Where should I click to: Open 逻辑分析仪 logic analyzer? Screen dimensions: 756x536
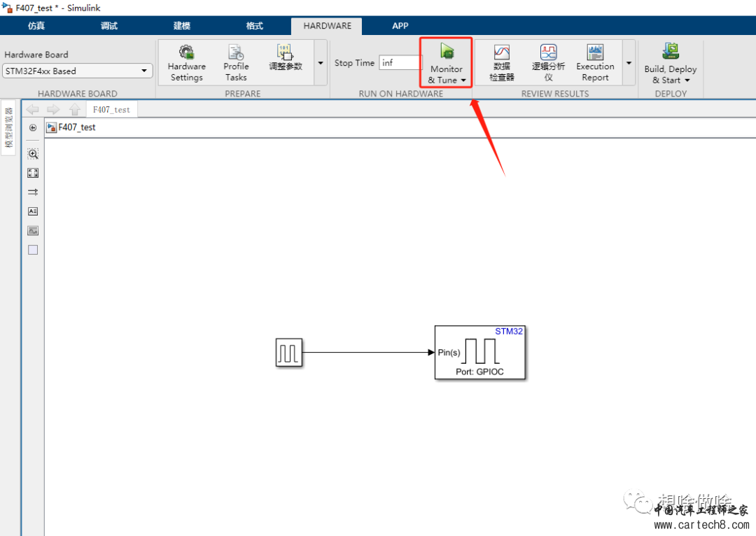click(x=548, y=63)
